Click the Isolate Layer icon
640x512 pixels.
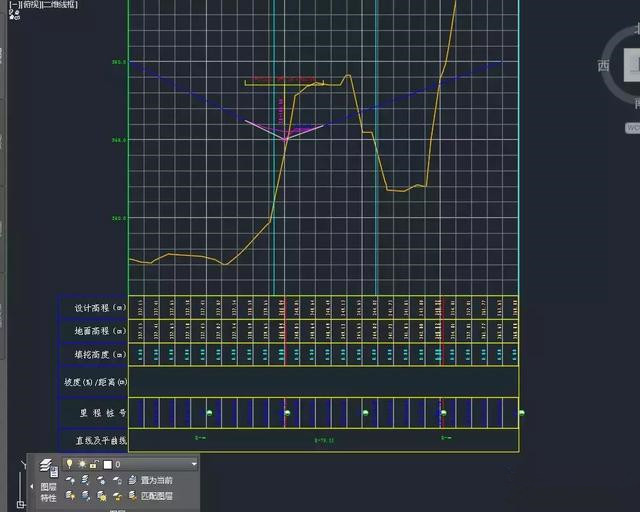pos(86,480)
